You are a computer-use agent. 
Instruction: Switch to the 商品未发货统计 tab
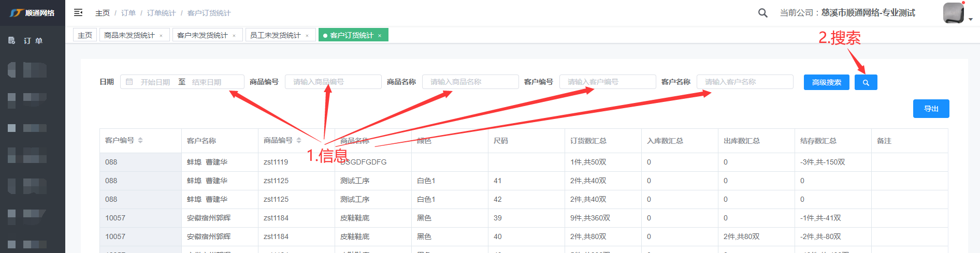point(129,35)
